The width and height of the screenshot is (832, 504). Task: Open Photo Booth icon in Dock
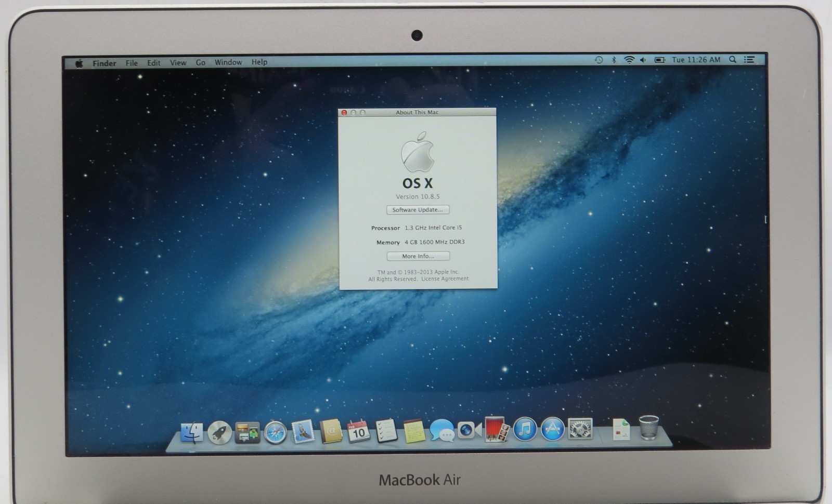[x=497, y=429]
